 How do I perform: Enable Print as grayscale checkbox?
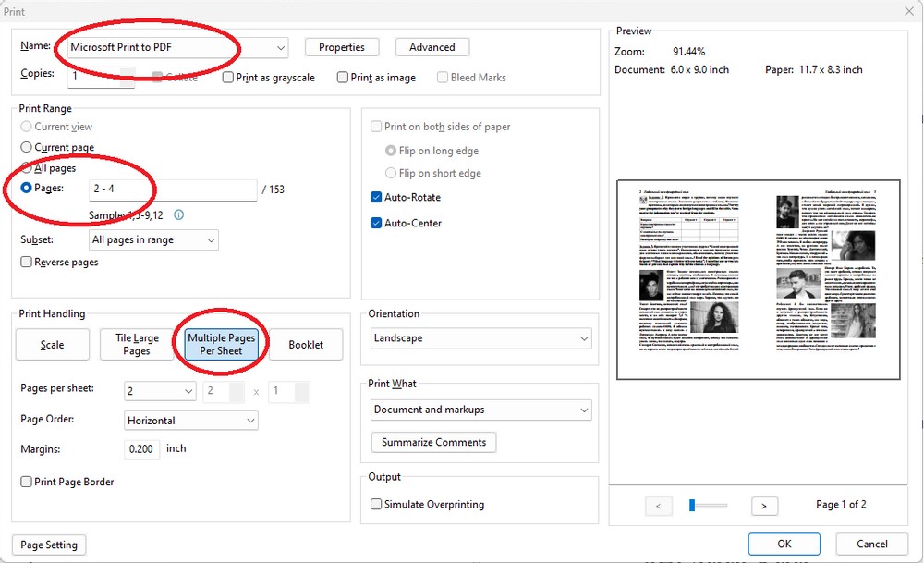228,78
